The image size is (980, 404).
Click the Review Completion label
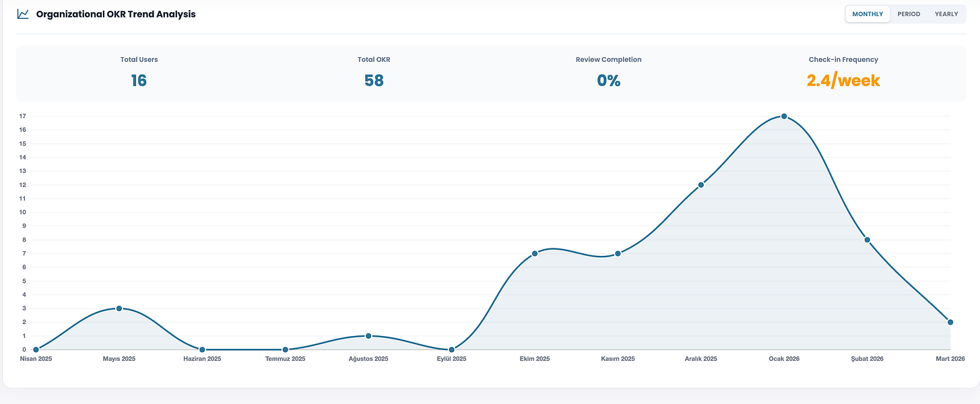point(609,60)
